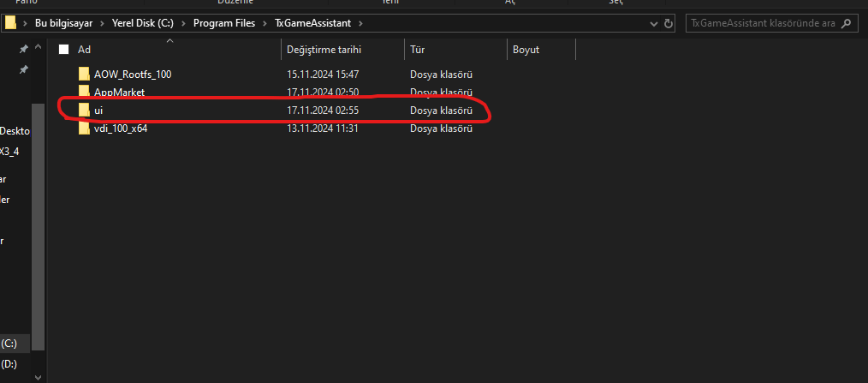
Task: Click date 13.11.2024 11:31
Action: tap(323, 129)
